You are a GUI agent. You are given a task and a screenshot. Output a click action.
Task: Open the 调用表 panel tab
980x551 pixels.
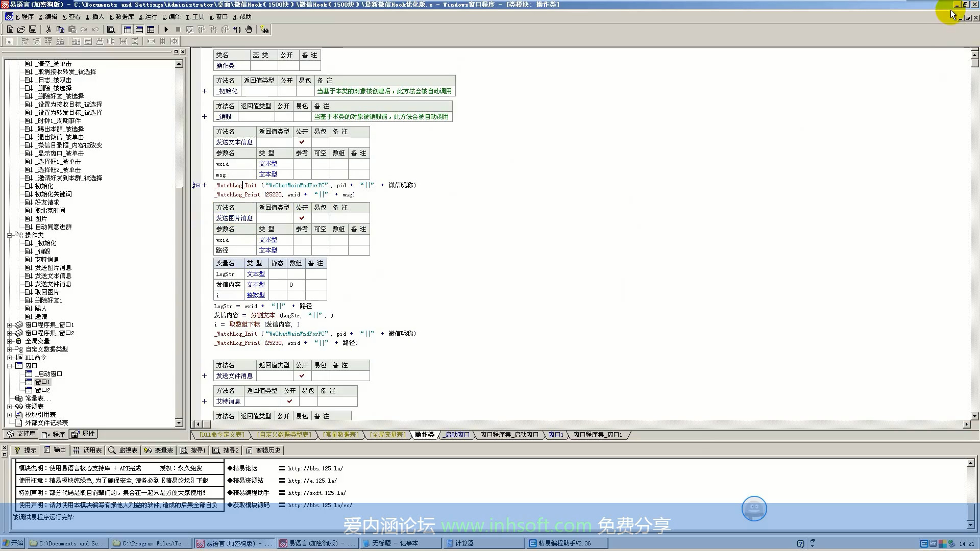click(88, 450)
